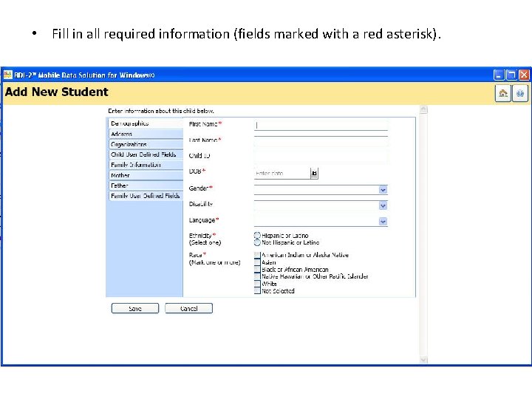Expand the Disability dropdown

point(383,205)
